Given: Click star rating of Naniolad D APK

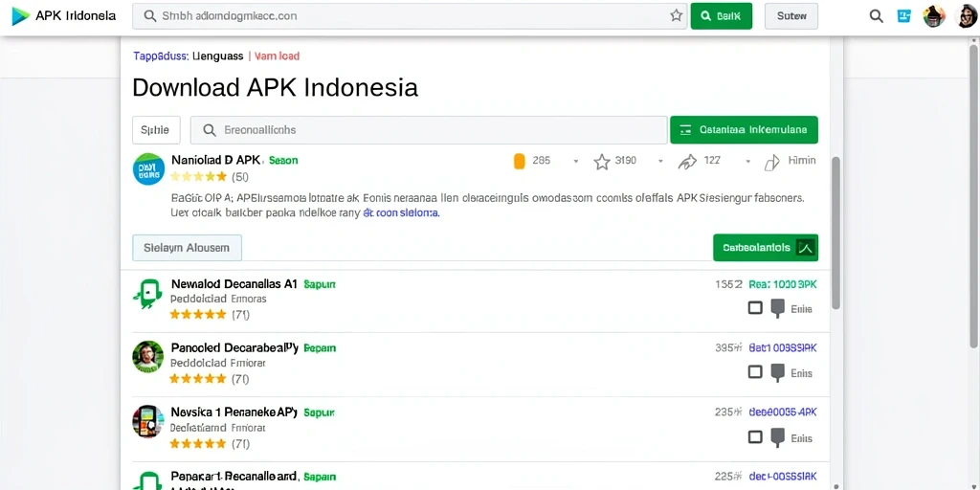Looking at the screenshot, I should [x=198, y=177].
